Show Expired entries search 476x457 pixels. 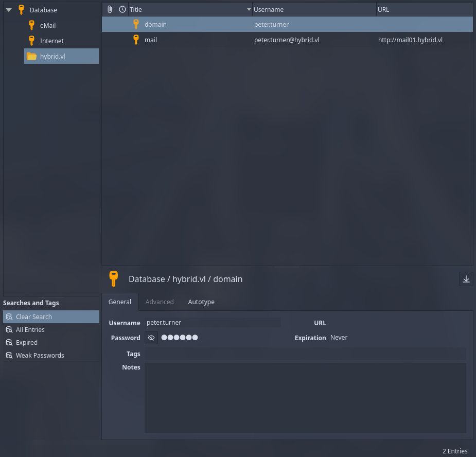pos(27,343)
